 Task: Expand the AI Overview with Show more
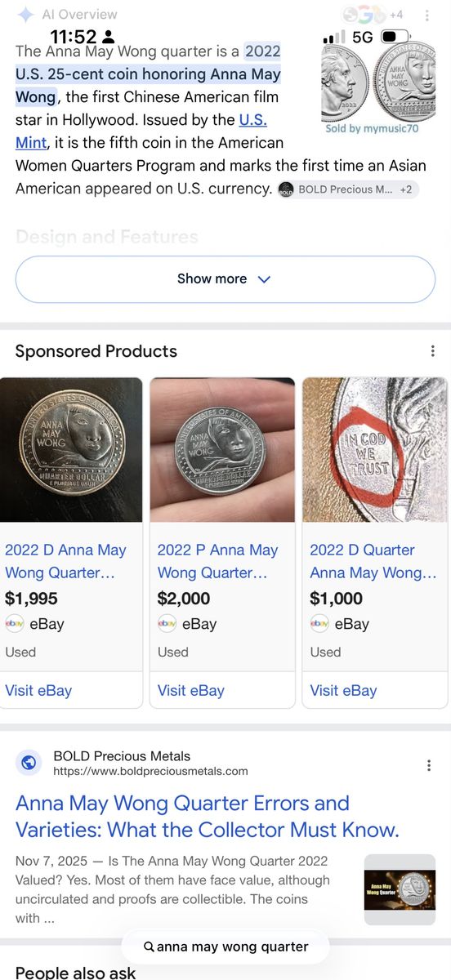(225, 279)
